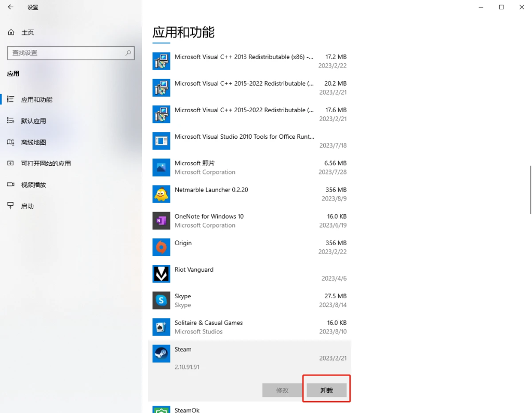Select Visual C++ 2013 Redistributable (x86) entry

click(x=249, y=61)
